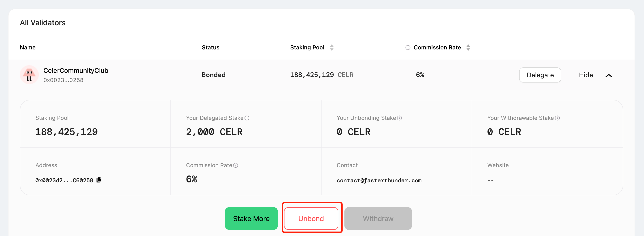This screenshot has width=644, height=236.
Task: Click the red Unbond button
Action: pos(311,218)
